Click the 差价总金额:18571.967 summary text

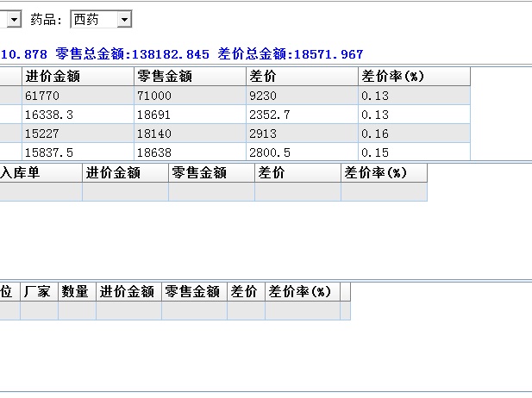291,54
